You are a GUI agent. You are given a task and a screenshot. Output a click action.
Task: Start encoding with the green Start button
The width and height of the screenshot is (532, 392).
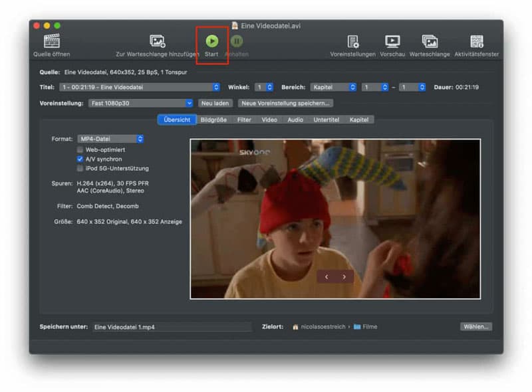pyautogui.click(x=212, y=41)
